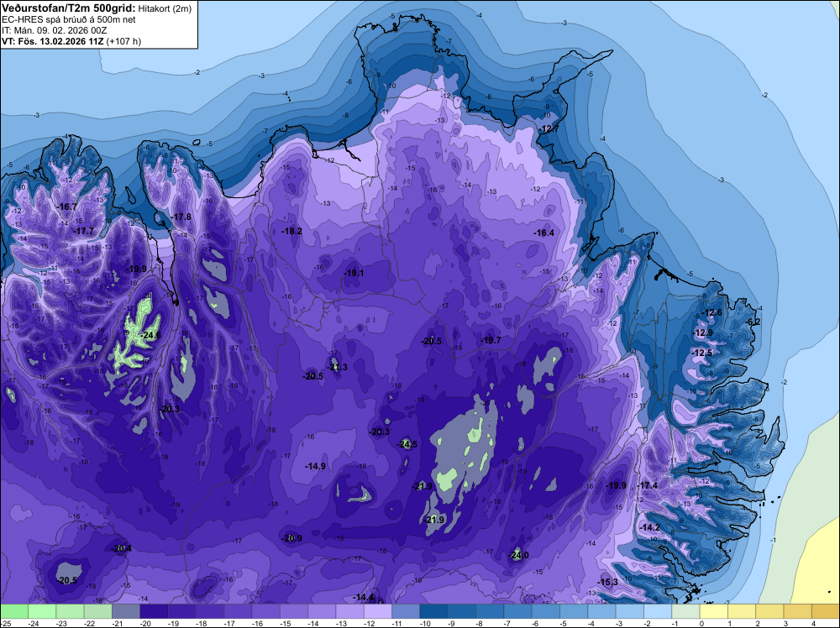
Task: Click the -12.5 temperature reading
Action: tap(702, 353)
